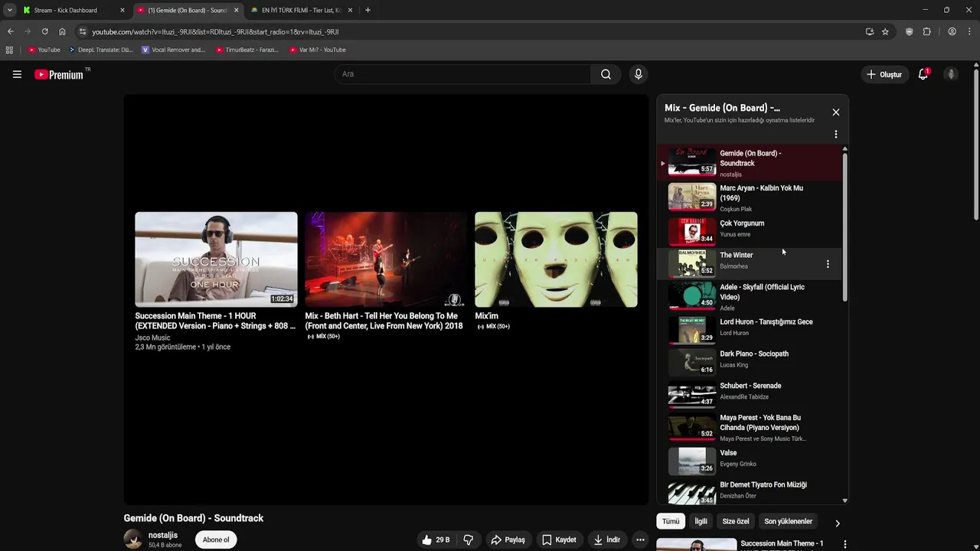
Task: Play the Beth Hart mix endscreen thumbnail
Action: pos(386,259)
